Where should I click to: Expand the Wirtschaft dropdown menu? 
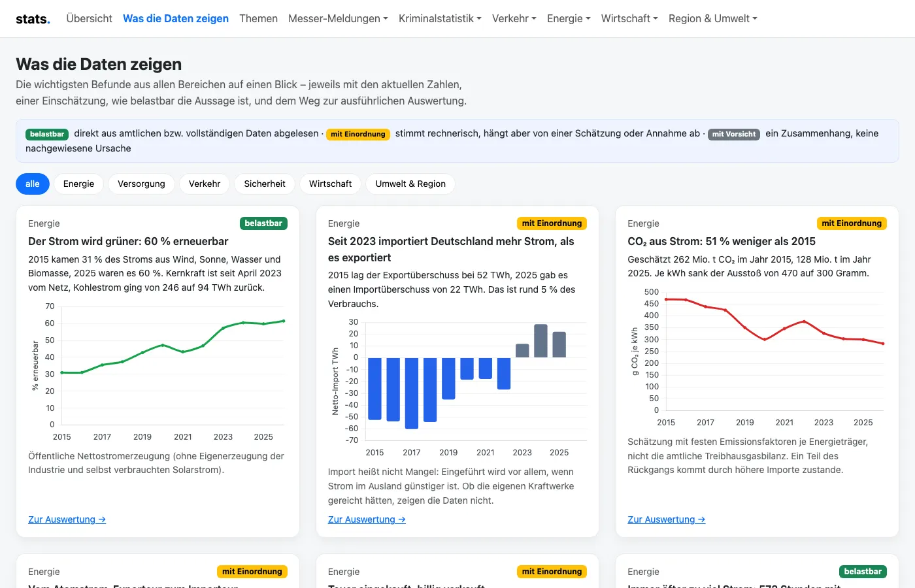(x=629, y=18)
